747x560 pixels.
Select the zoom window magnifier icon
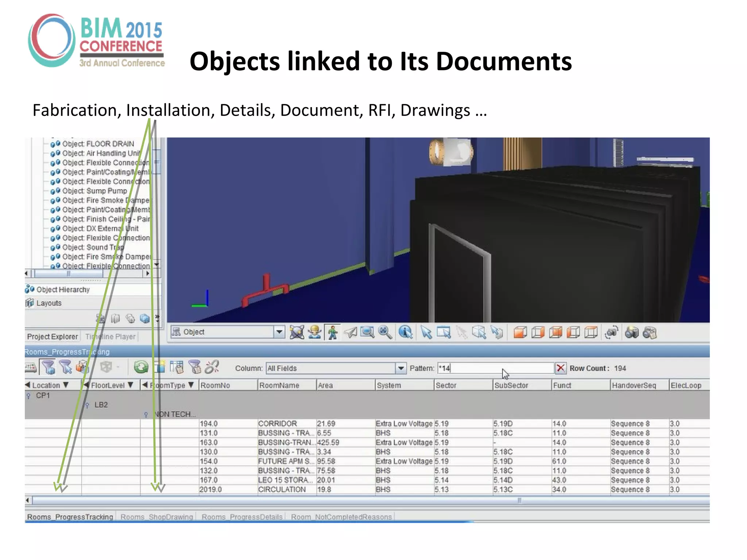367,332
